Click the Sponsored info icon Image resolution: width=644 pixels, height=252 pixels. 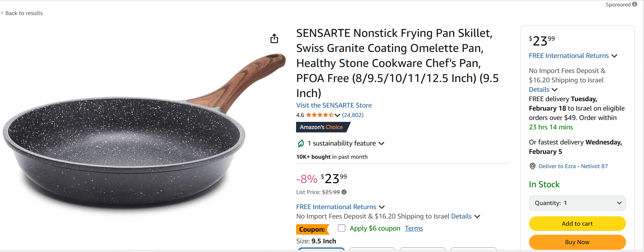click(635, 5)
